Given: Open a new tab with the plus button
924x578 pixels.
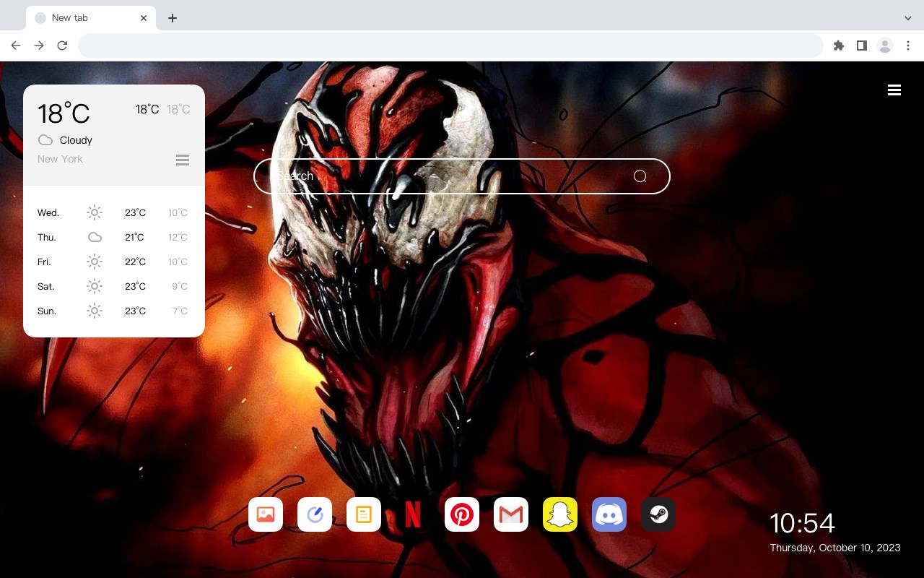Looking at the screenshot, I should 172,18.
